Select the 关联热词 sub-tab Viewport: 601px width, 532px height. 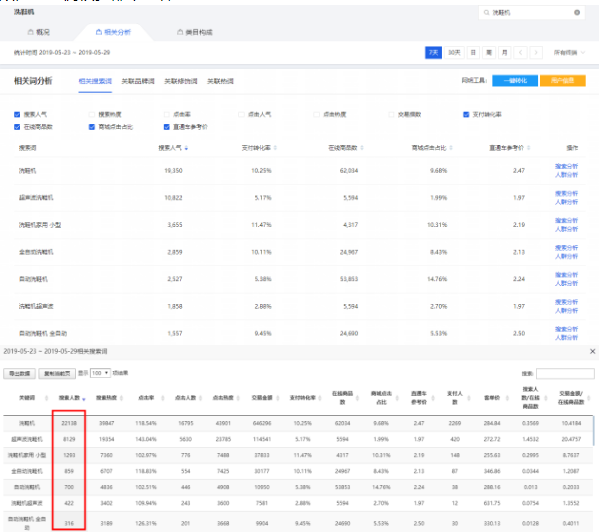(220, 81)
